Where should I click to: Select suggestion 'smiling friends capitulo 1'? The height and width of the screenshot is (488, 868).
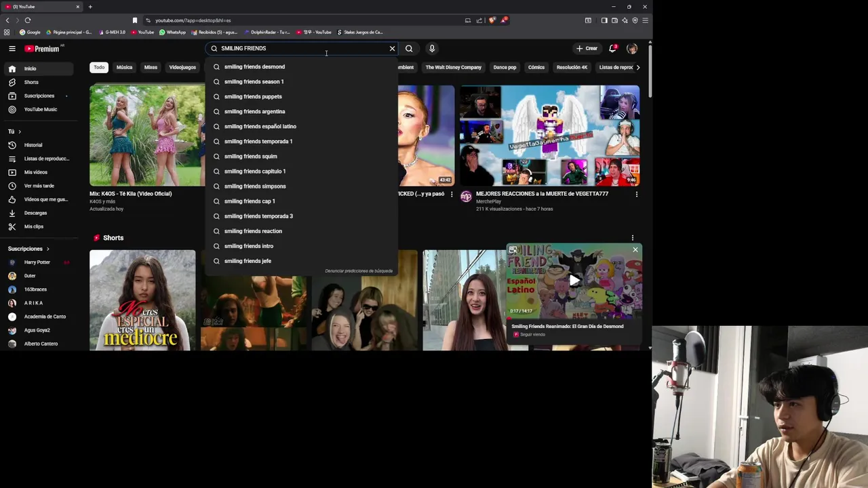pyautogui.click(x=301, y=171)
